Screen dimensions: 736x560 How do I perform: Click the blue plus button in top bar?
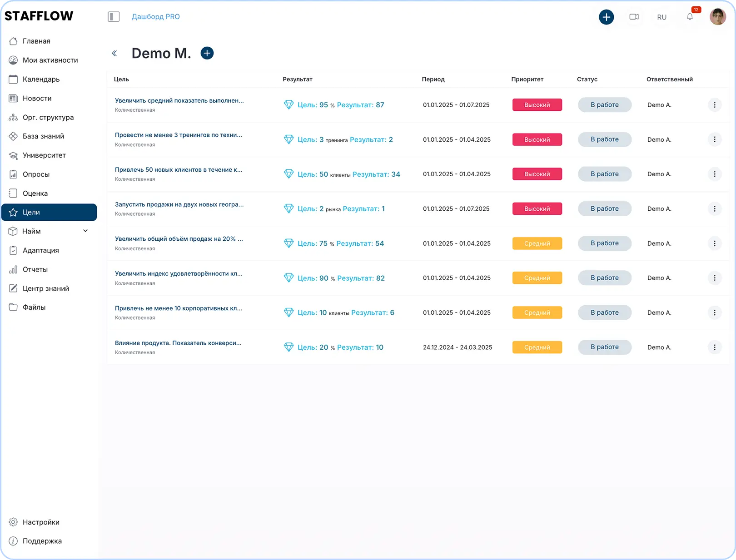606,17
